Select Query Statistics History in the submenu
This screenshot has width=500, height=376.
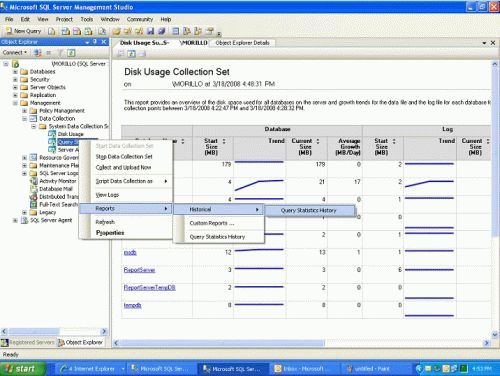tap(309, 210)
